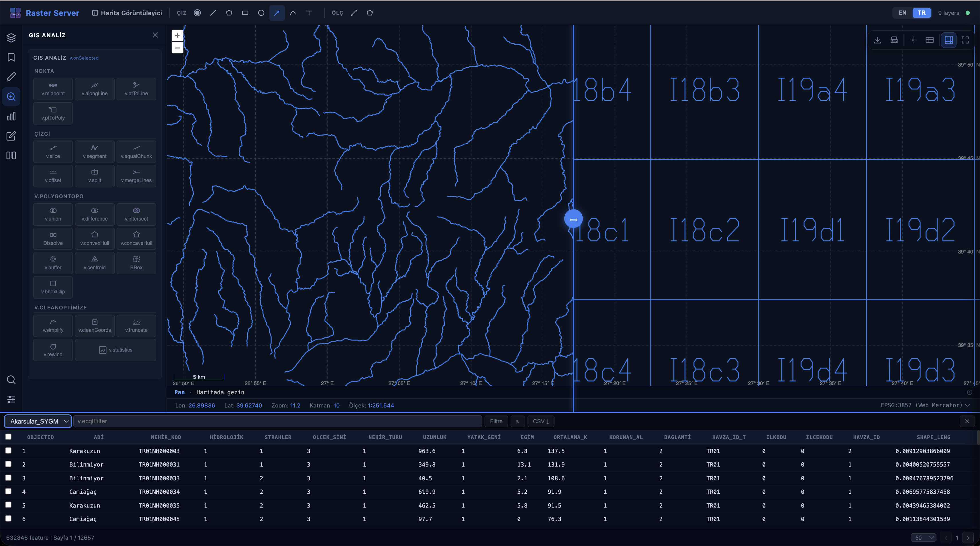Click the Filtre button
Image resolution: width=980 pixels, height=546 pixels.
coord(496,421)
